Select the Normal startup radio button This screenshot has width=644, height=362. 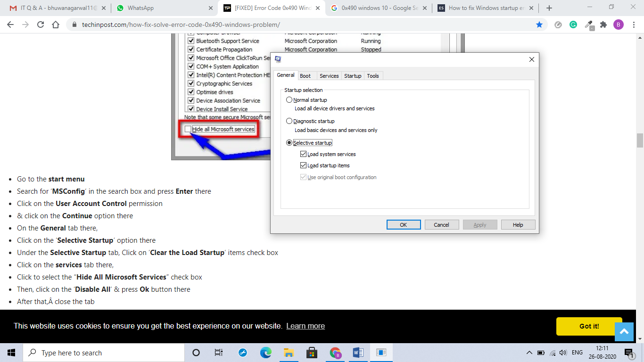click(x=289, y=100)
